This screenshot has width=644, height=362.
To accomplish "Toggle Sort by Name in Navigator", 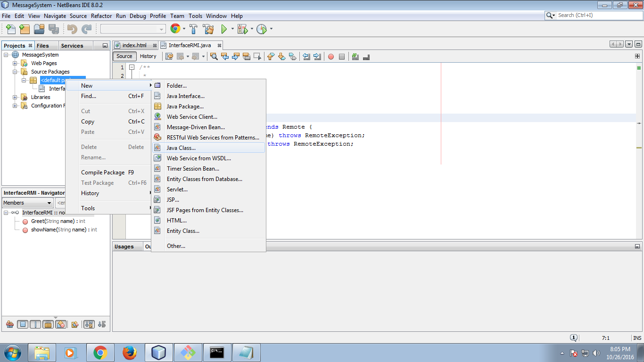I will coord(88,324).
